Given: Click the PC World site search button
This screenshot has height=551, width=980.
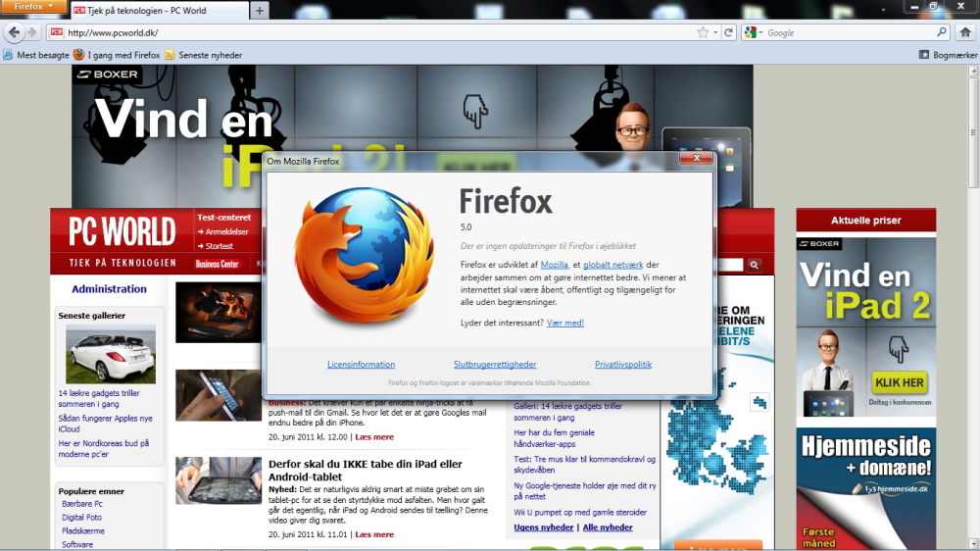Looking at the screenshot, I should tap(755, 265).
